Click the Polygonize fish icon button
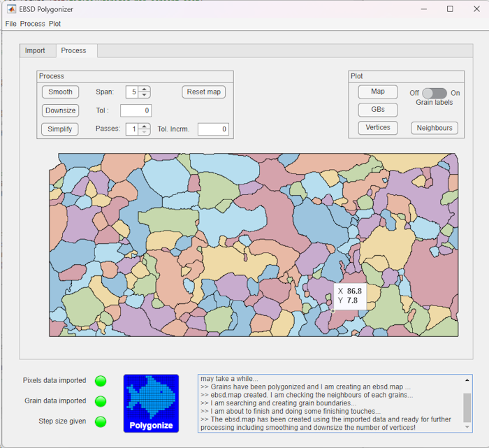 coord(151,403)
